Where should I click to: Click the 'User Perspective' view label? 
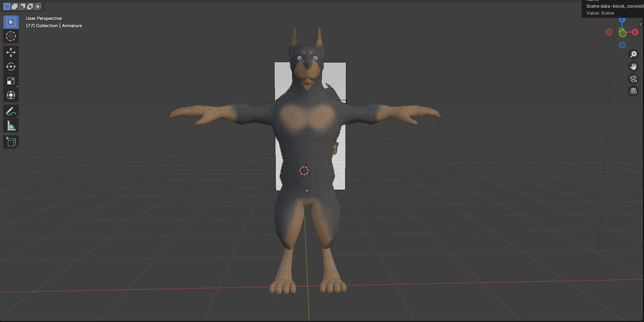coord(44,18)
